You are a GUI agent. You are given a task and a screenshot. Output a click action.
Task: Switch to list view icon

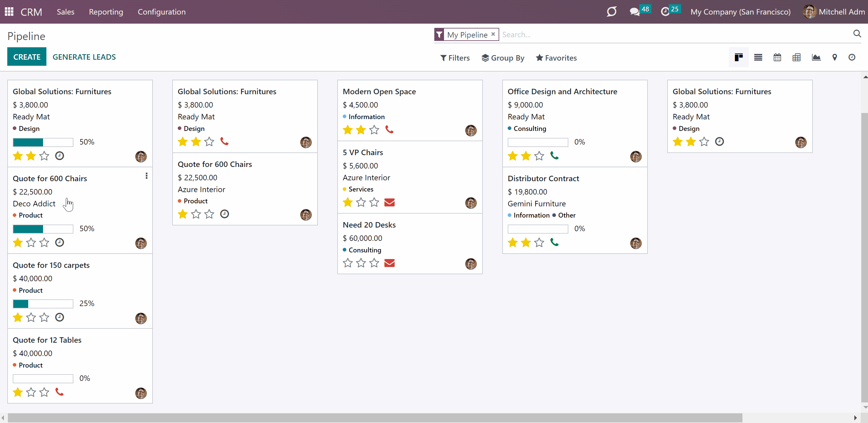point(758,58)
